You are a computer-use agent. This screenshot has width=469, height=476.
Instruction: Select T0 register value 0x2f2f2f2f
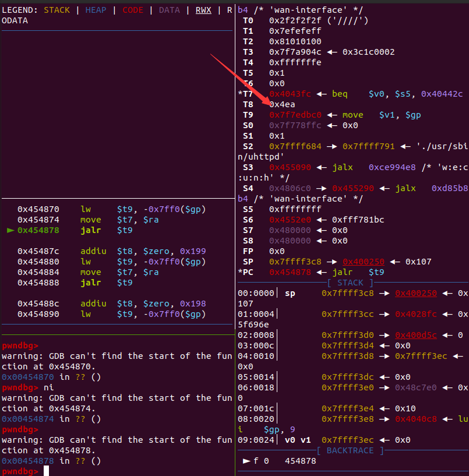295,20
